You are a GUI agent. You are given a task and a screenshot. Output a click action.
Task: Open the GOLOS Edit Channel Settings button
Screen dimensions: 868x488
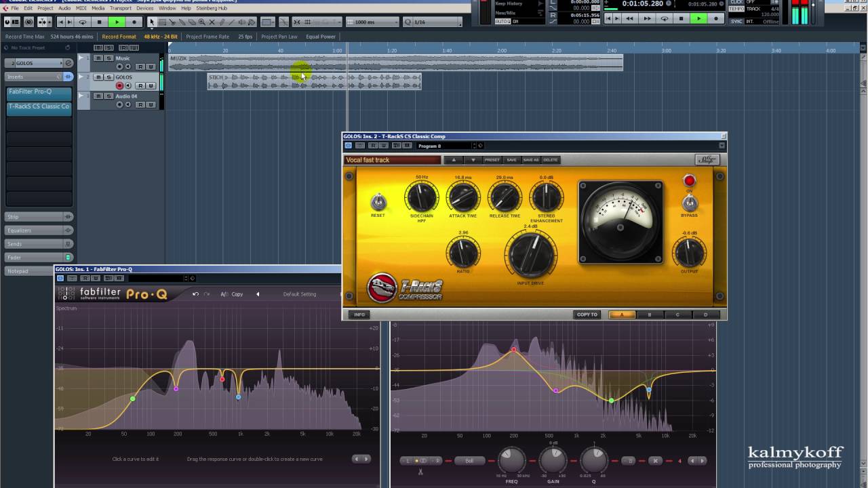coord(68,63)
